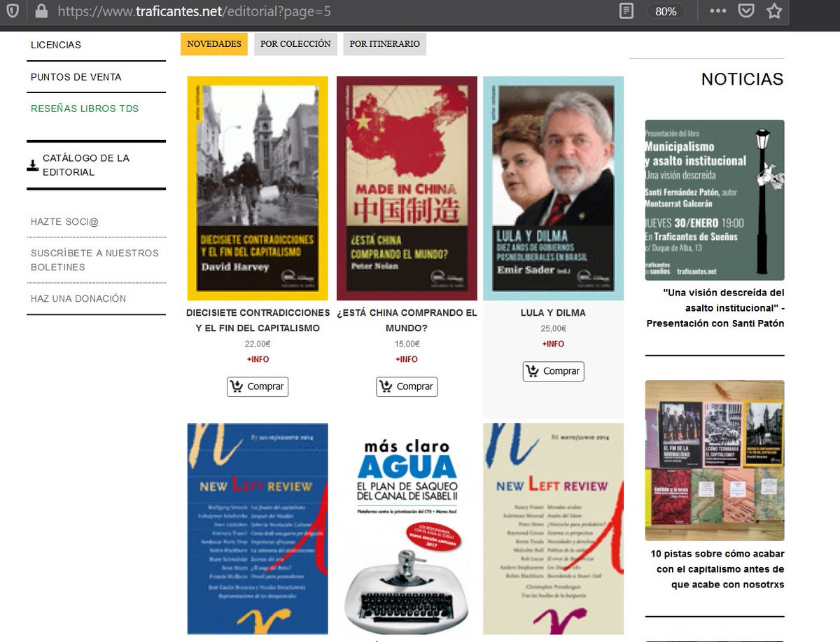The image size is (840, 642).
Task: Click the LULA Y DILMA title link
Action: pyautogui.click(x=553, y=312)
